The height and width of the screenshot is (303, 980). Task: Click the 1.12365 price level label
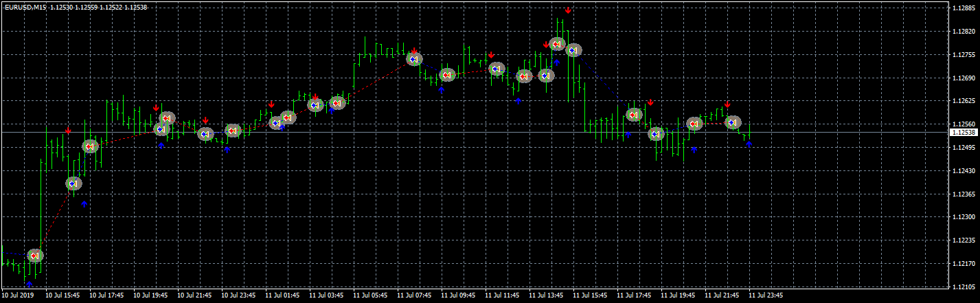point(963,194)
